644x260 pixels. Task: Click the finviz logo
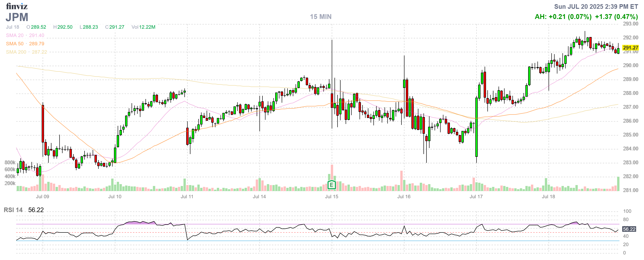16,6
